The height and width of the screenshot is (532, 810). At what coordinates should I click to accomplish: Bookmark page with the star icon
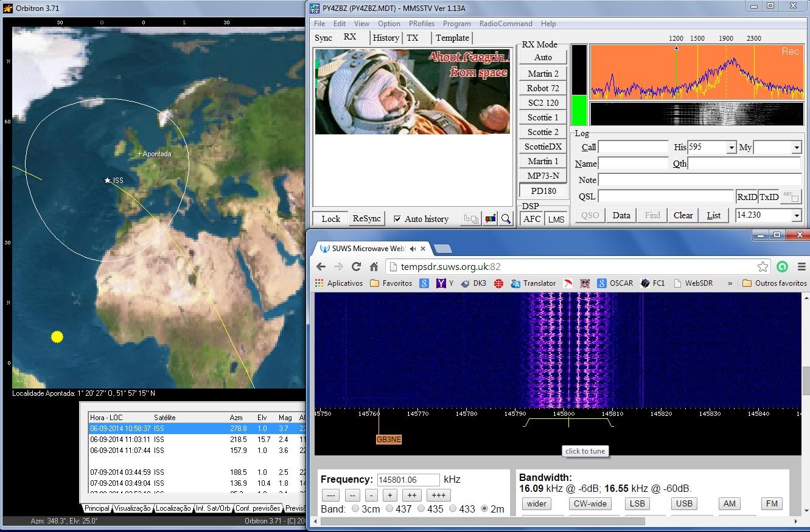pyautogui.click(x=763, y=266)
